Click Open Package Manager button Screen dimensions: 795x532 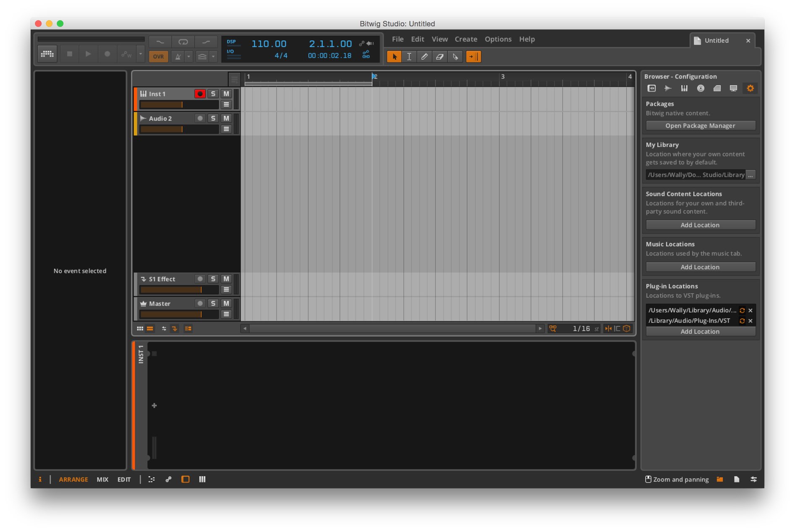pos(700,126)
